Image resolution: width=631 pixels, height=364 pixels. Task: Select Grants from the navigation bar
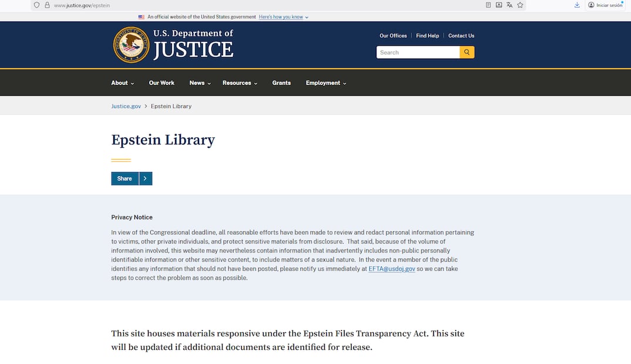pos(281,83)
